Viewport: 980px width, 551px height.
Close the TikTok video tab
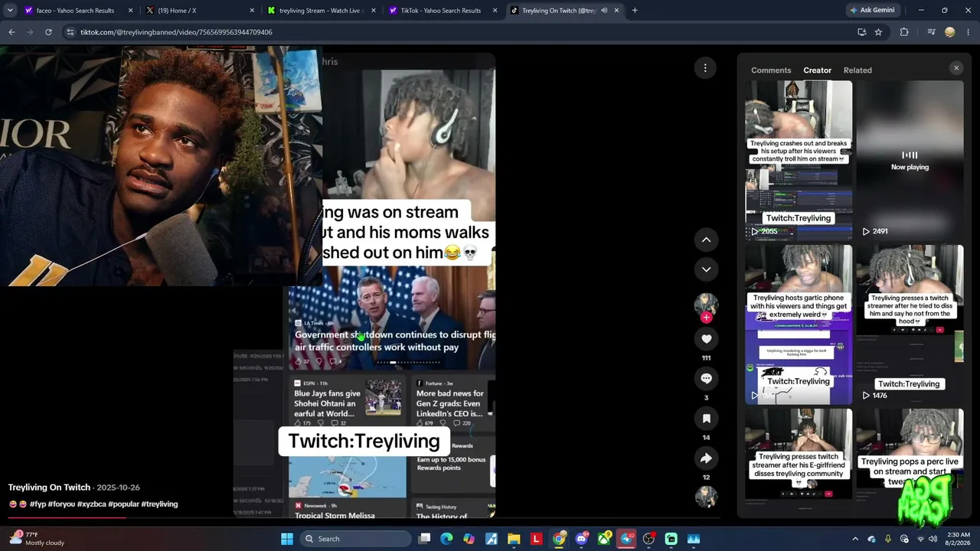[x=616, y=11]
